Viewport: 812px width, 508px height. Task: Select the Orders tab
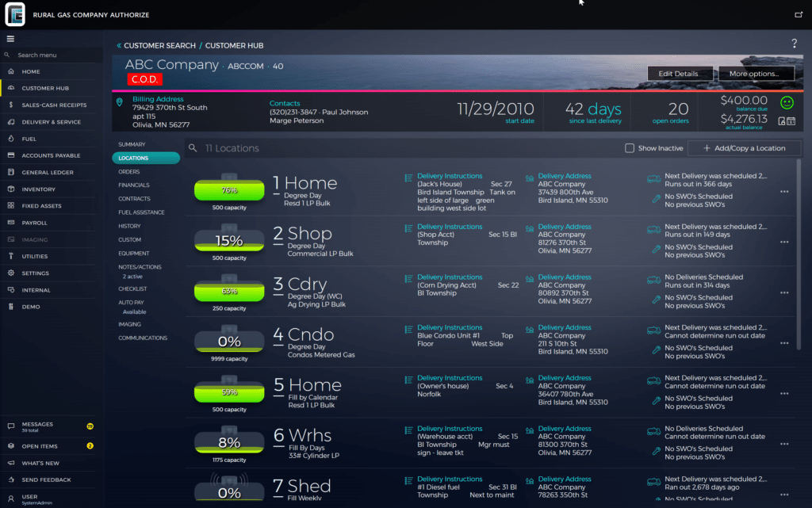click(129, 172)
